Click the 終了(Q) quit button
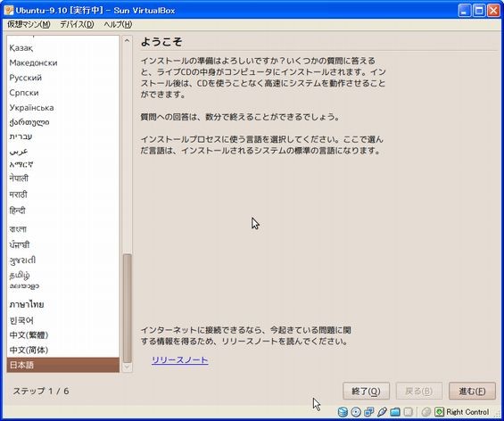 366,391
